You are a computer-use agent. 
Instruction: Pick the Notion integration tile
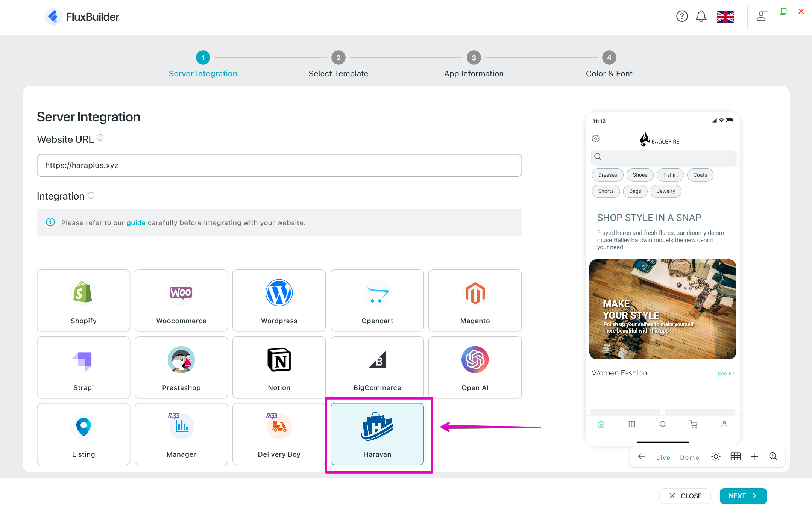point(279,367)
